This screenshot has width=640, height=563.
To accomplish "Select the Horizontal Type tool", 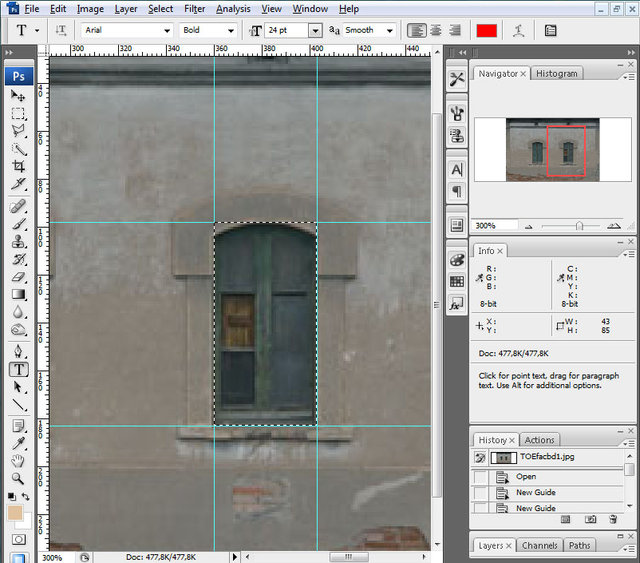I will click(18, 368).
